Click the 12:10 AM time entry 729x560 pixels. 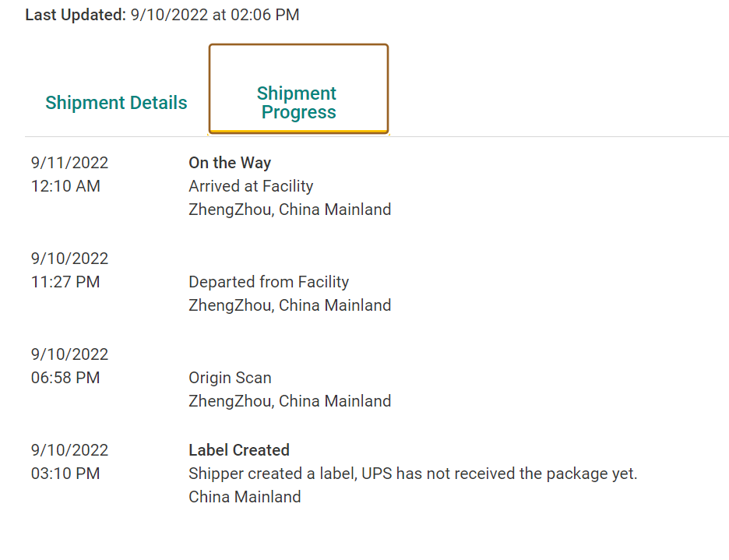pyautogui.click(x=65, y=186)
